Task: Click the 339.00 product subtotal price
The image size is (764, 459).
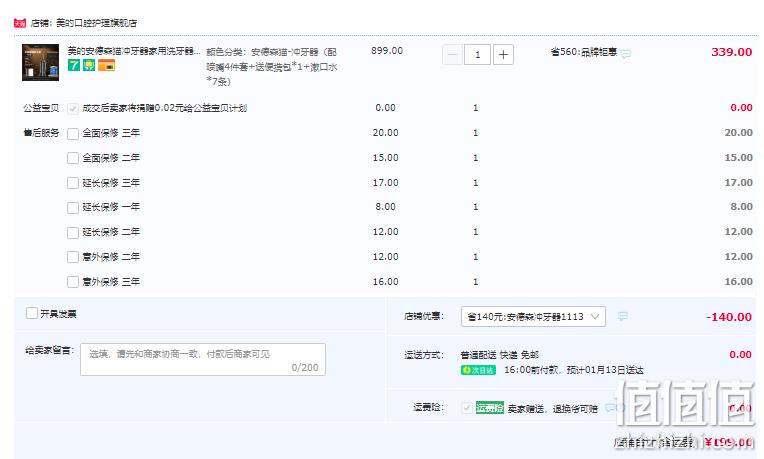Action: 731,52
